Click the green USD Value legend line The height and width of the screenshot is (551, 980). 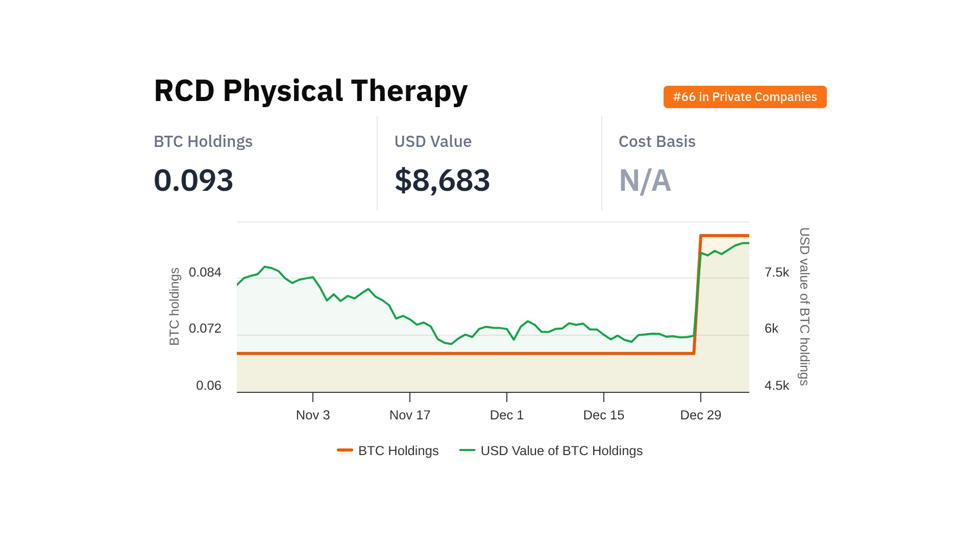pyautogui.click(x=467, y=450)
